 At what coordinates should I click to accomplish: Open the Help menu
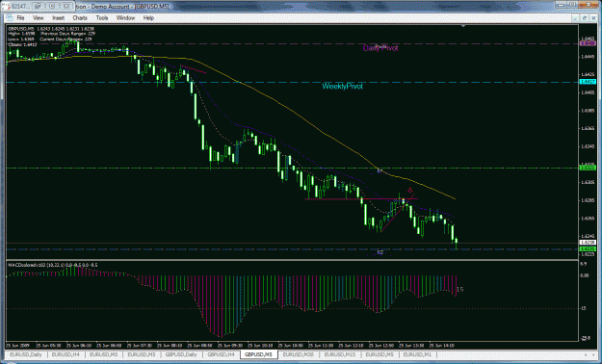[148, 18]
